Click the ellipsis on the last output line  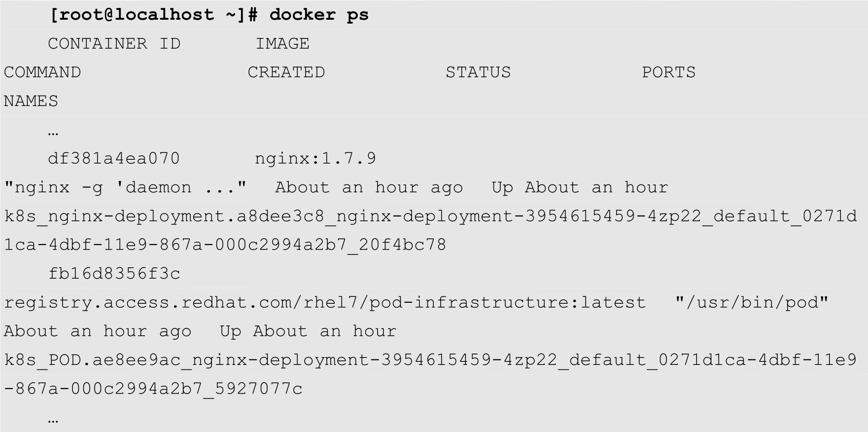[x=53, y=420]
